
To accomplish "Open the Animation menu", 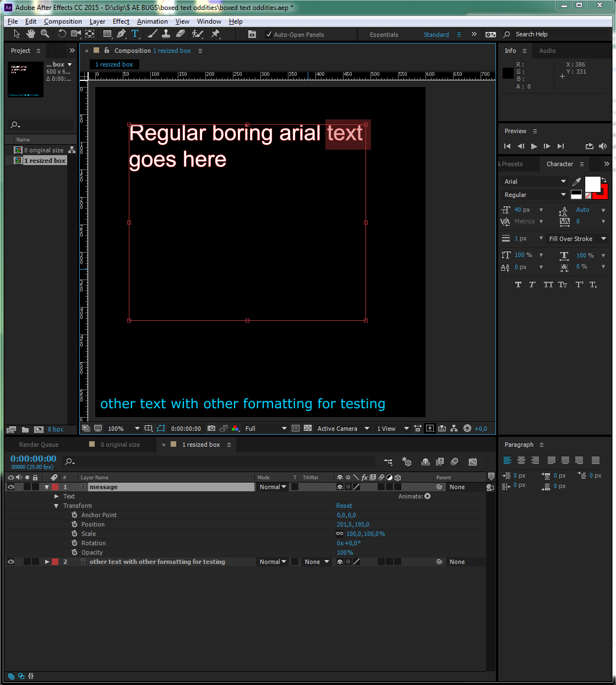I will (152, 21).
